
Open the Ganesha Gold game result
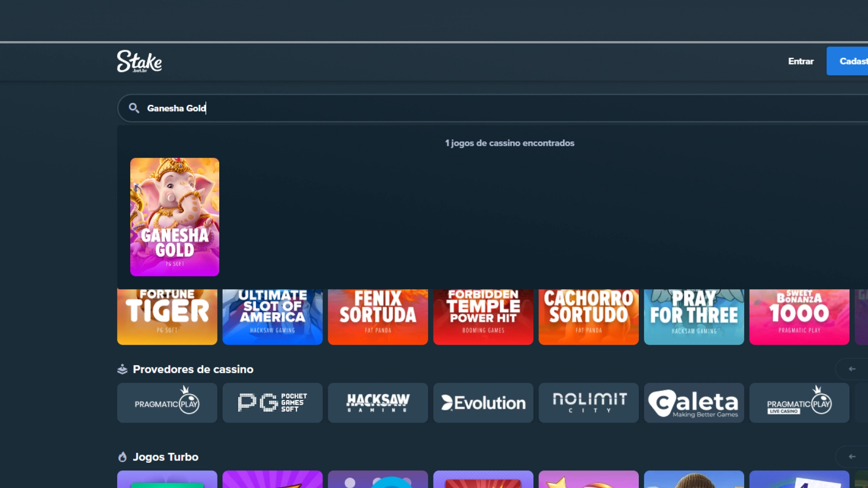[175, 217]
